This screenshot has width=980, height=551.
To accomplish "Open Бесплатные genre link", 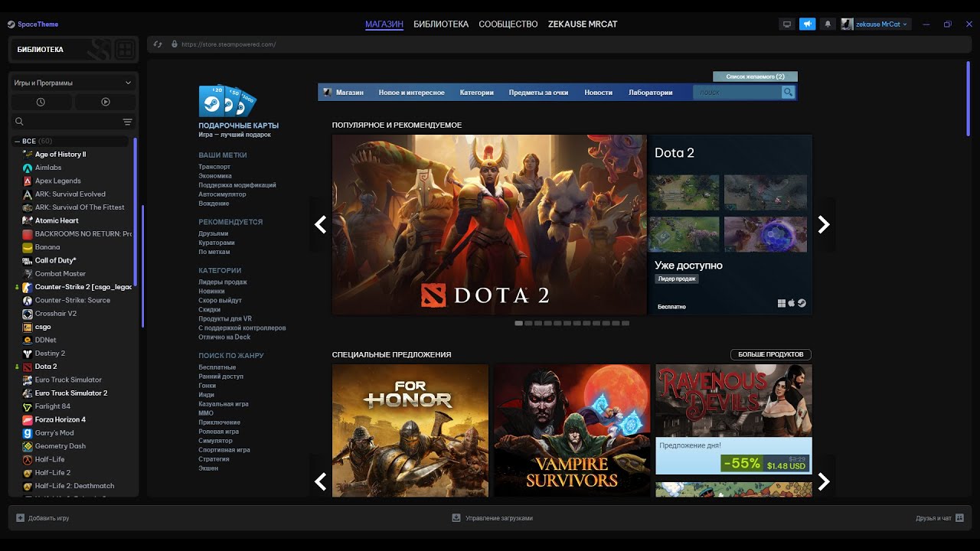I will 217,367.
